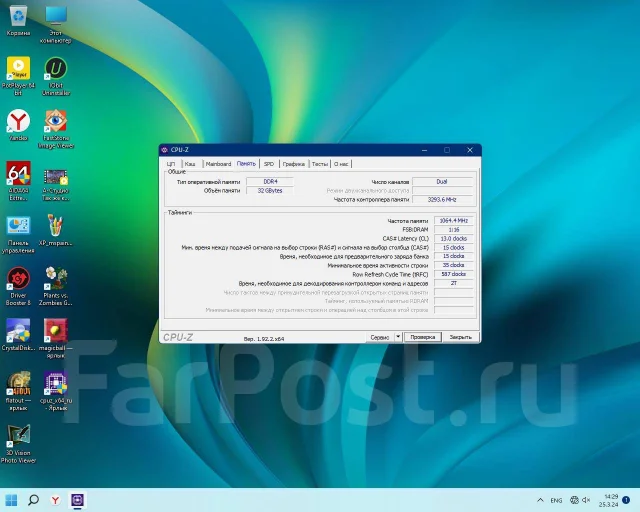This screenshot has height=512, width=640.
Task: Open the Этот компьютер desktop icon
Action: pyautogui.click(x=56, y=24)
